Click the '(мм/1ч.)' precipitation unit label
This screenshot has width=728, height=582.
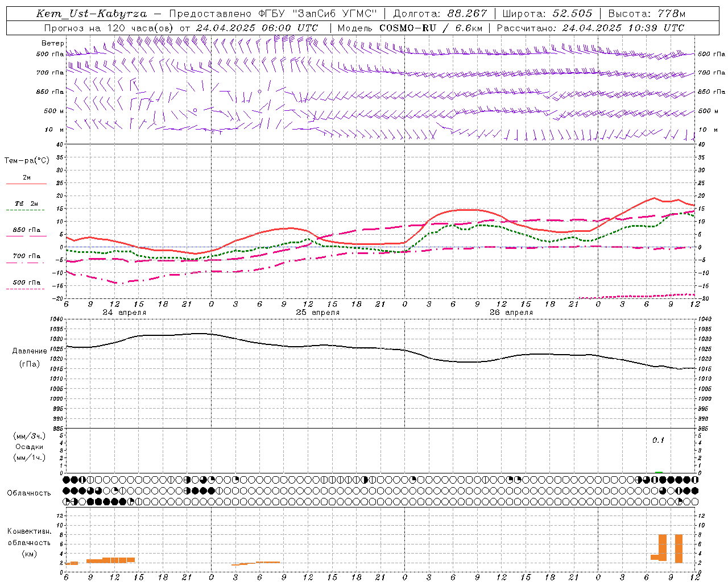tap(30, 458)
